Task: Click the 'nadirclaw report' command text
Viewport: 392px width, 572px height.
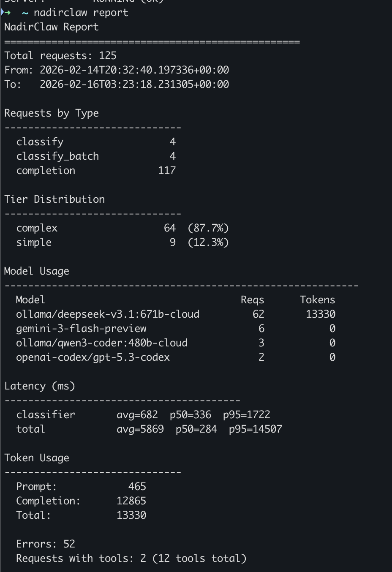Action: click(80, 13)
